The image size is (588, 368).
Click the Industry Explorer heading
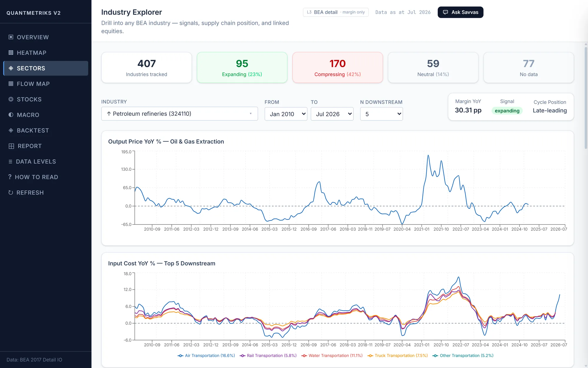131,12
